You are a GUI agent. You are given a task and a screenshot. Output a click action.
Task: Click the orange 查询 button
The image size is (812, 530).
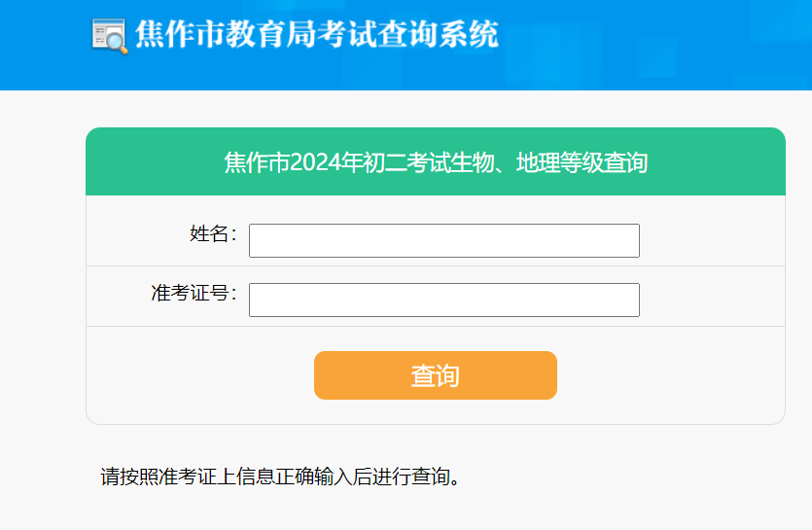436,375
